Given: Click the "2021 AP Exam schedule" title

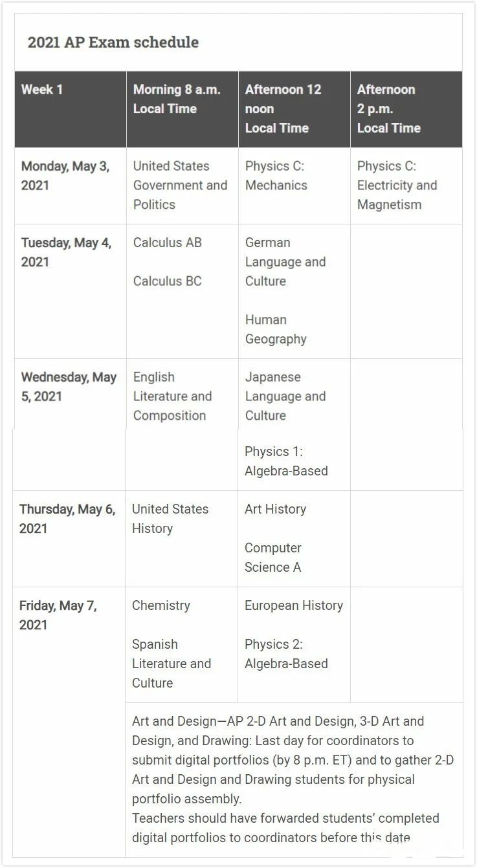Looking at the screenshot, I should click(x=113, y=43).
